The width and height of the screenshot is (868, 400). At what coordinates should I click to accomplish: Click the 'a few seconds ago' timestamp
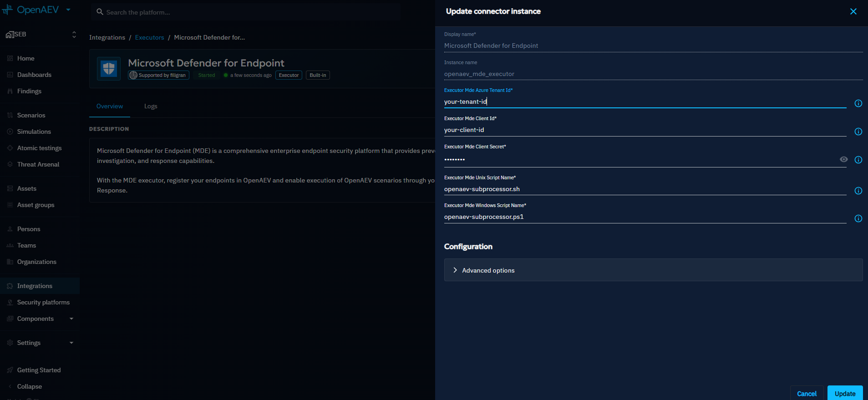251,75
